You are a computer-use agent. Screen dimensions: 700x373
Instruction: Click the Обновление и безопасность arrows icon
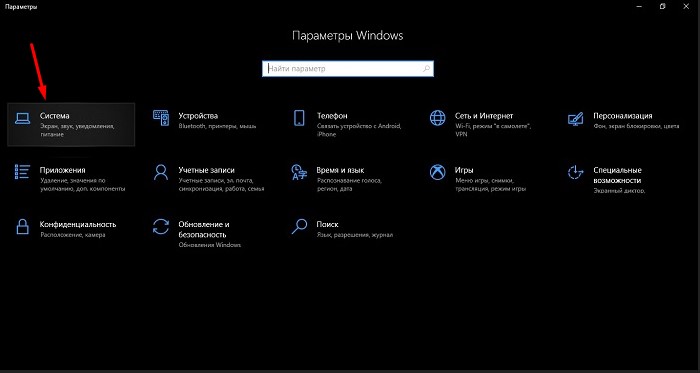[x=161, y=227]
